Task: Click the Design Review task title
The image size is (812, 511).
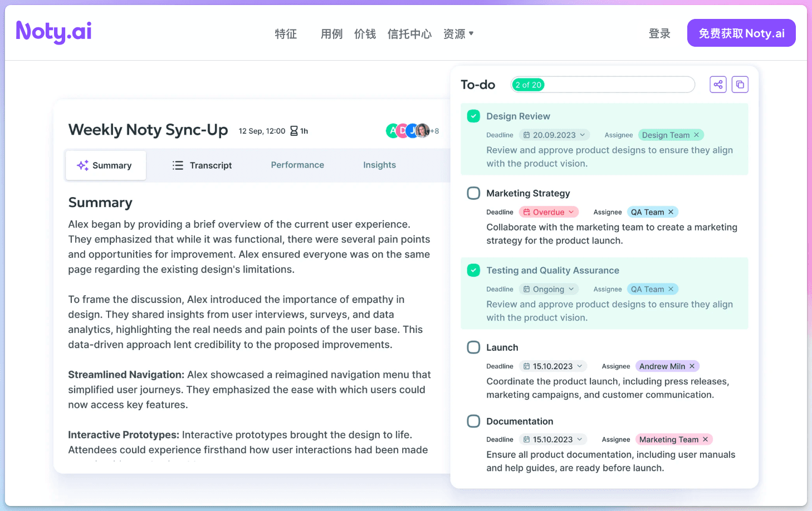Action: tap(518, 116)
